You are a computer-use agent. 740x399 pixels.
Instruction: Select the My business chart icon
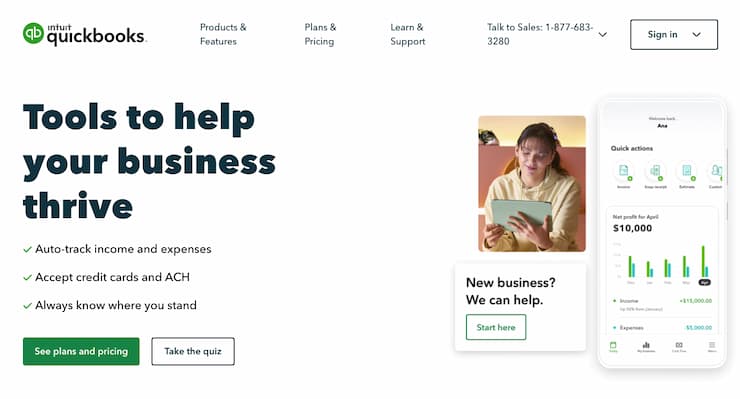coord(646,347)
